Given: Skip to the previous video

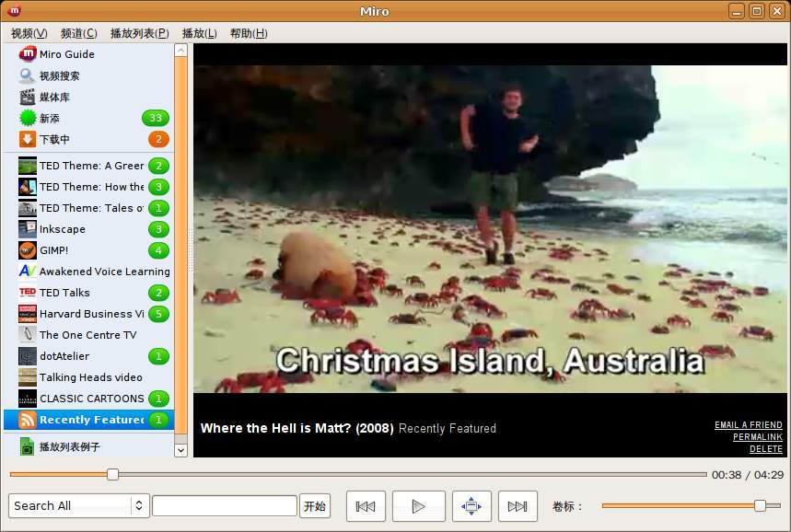Looking at the screenshot, I should tap(366, 506).
